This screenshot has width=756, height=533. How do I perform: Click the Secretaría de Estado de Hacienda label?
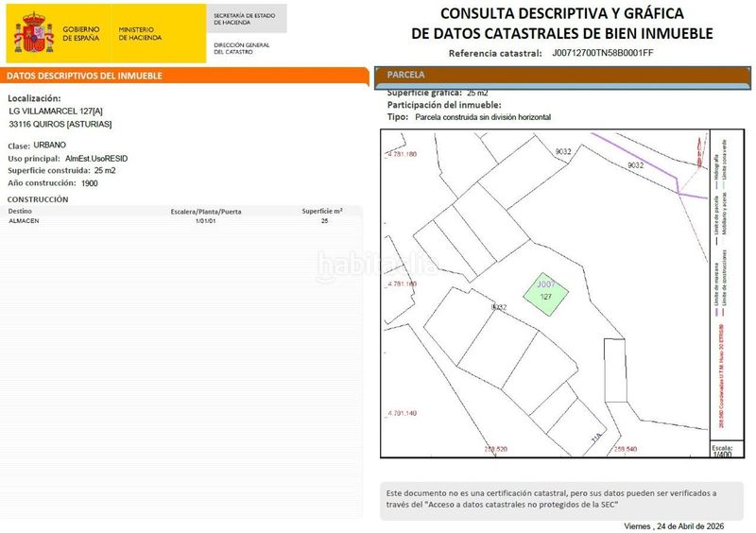(x=244, y=19)
